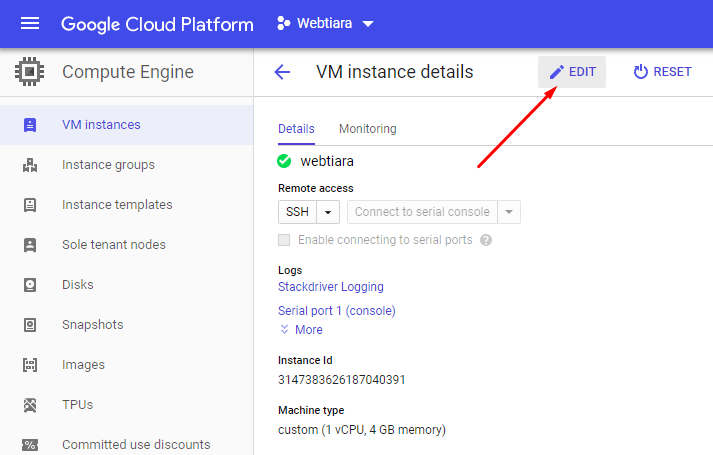
Task: Click the SSH connect button
Action: pos(297,212)
